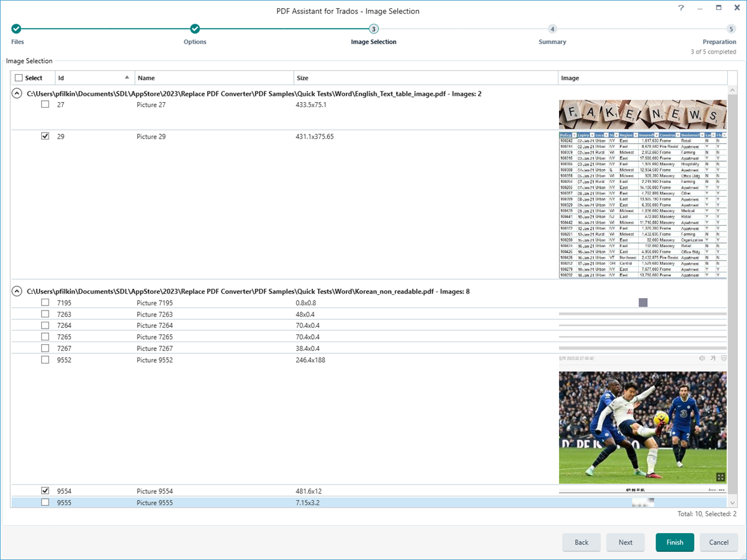Image resolution: width=747 pixels, height=560 pixels.
Task: Click the Options step checkmark icon
Action: (195, 29)
